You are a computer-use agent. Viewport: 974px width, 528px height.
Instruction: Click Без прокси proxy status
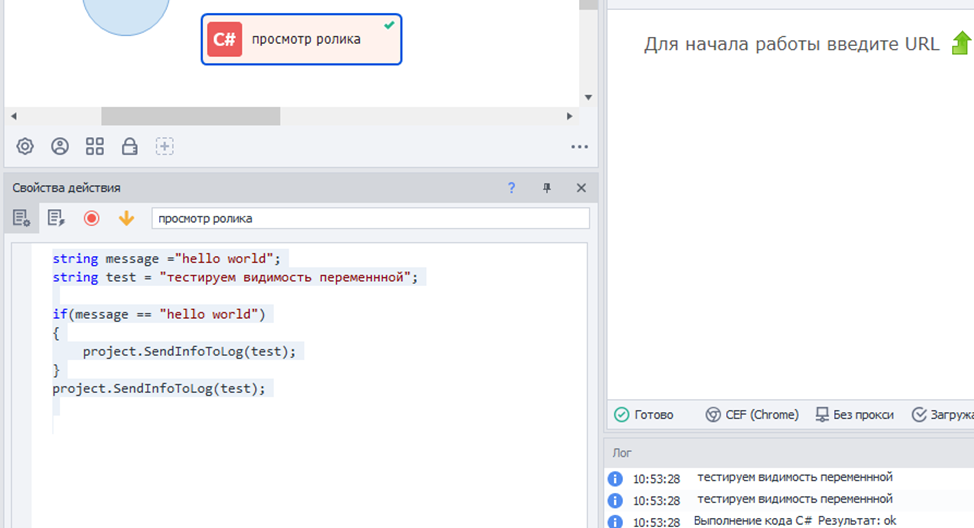click(855, 414)
